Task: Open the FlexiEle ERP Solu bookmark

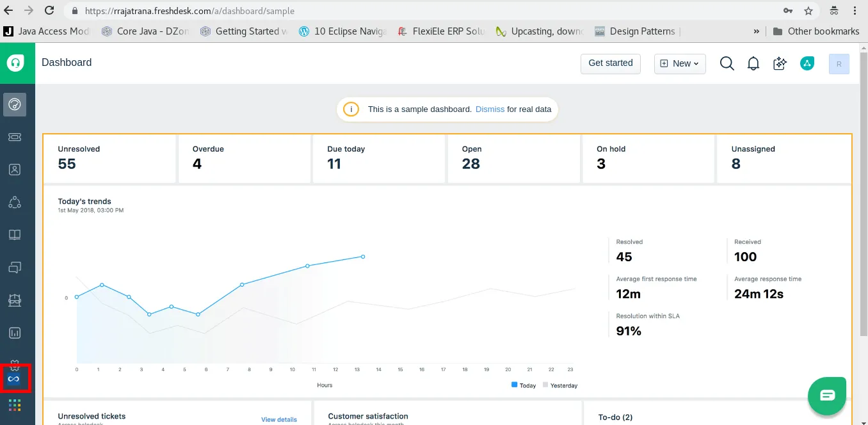Action: click(x=441, y=31)
